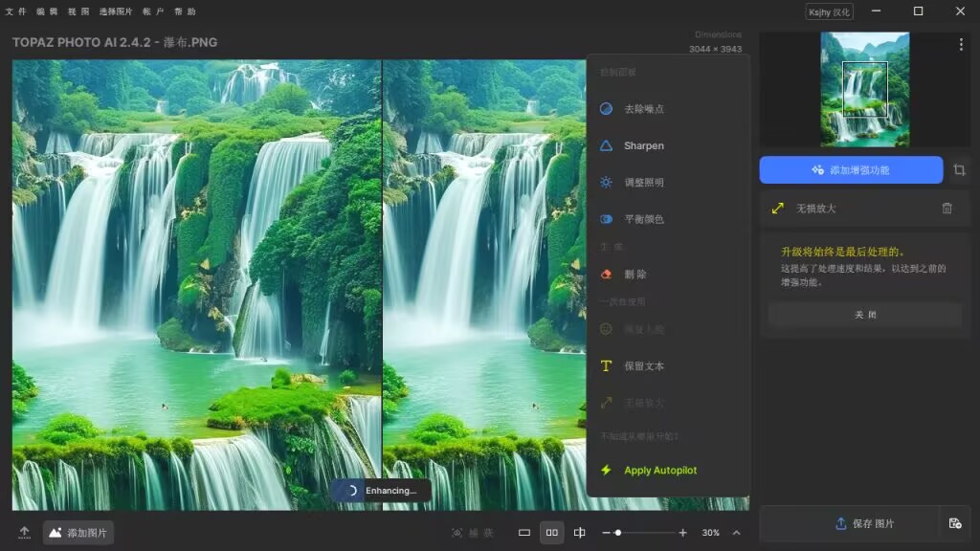Switch to split slider comparison view
The image size is (980, 551).
coord(581,531)
